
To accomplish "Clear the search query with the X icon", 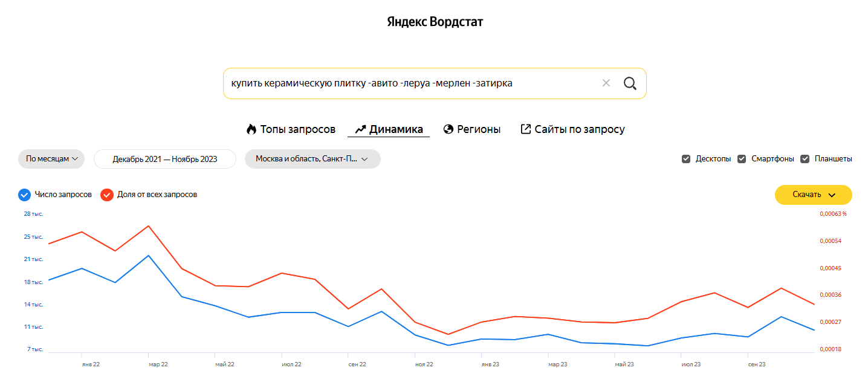I will click(x=606, y=83).
